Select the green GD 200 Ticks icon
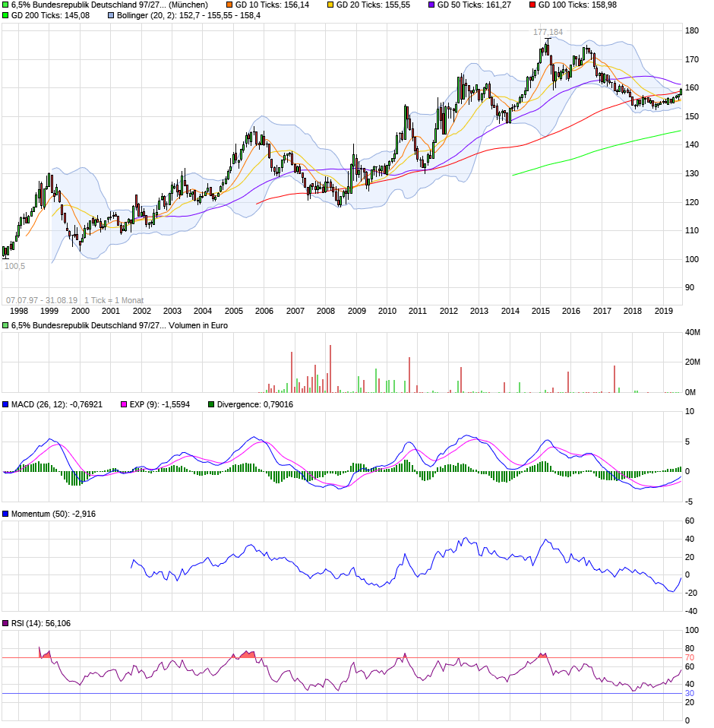Viewport: 714px width, 728px height. click(x=5, y=17)
